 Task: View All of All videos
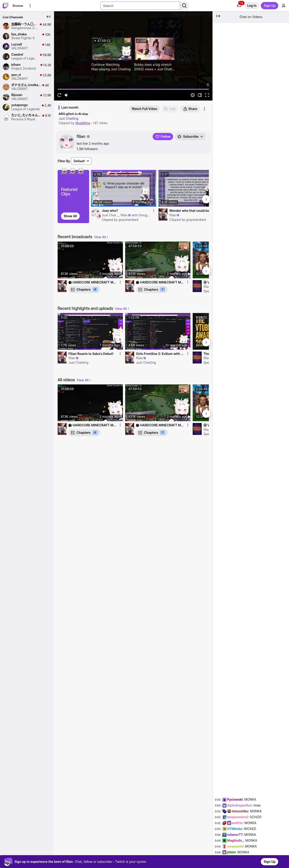point(84,380)
